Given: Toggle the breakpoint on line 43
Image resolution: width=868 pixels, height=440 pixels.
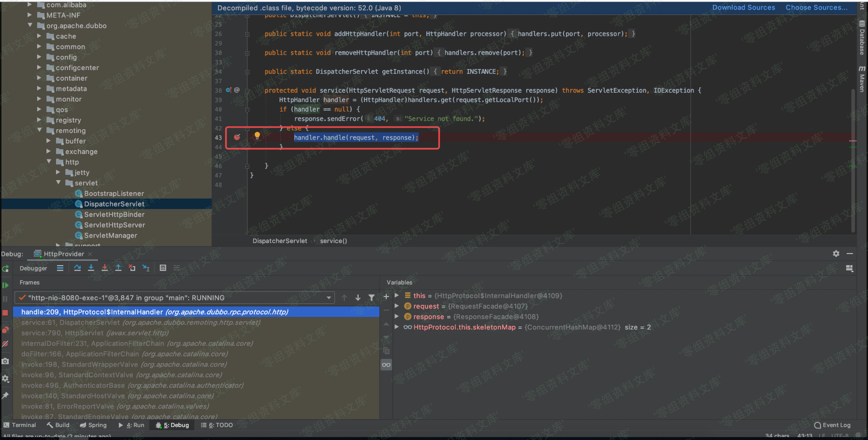Looking at the screenshot, I should click(x=237, y=137).
